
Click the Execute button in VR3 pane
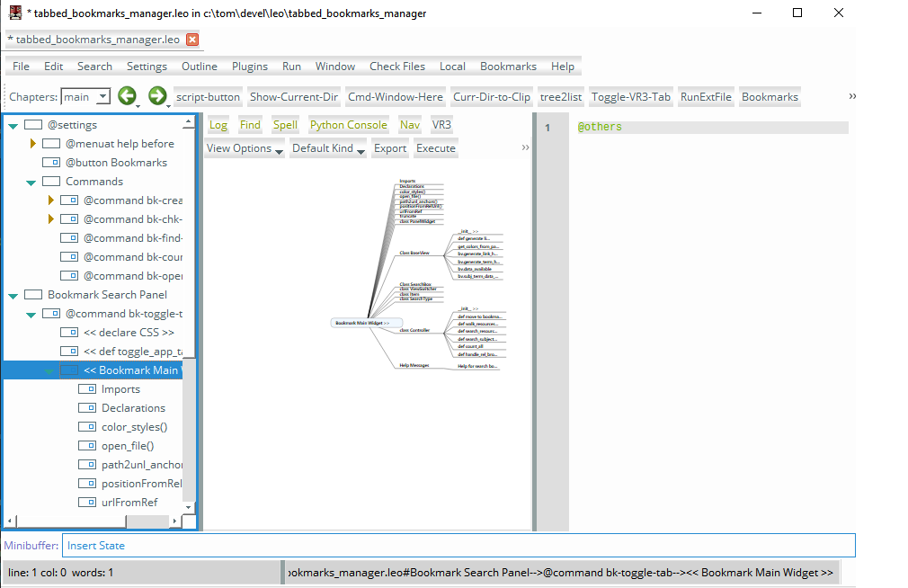click(436, 148)
